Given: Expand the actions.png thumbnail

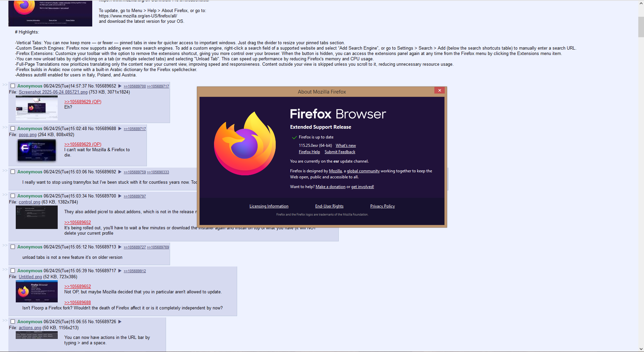Looking at the screenshot, I should (37, 335).
